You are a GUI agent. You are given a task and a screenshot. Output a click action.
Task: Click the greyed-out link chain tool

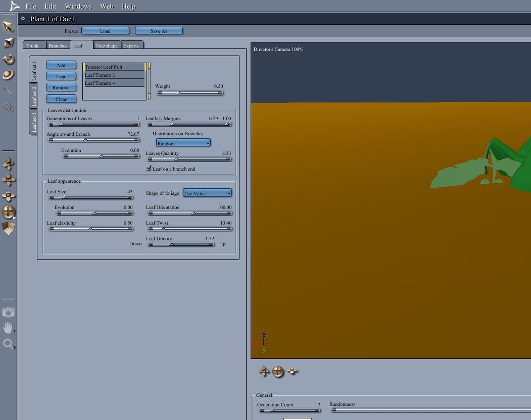(8, 108)
